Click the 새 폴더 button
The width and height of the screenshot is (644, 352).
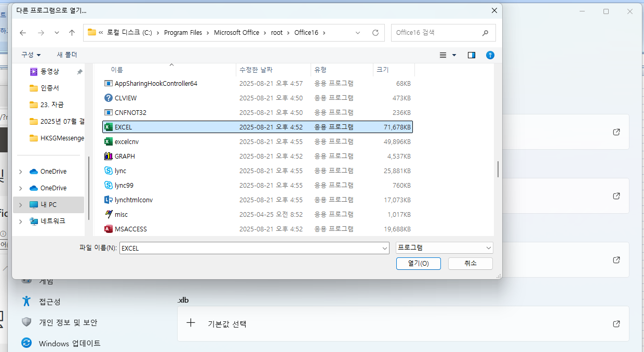pyautogui.click(x=67, y=55)
